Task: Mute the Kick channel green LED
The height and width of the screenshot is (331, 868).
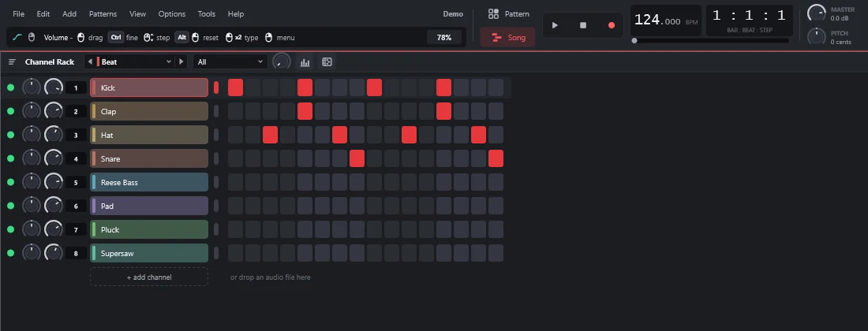Action: point(10,87)
